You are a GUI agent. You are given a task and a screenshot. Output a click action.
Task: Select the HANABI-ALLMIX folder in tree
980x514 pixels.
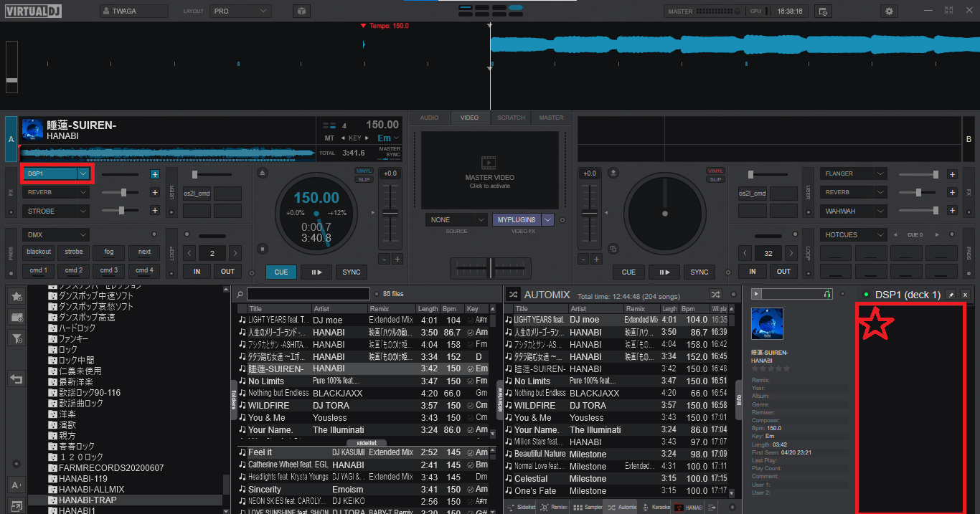pyautogui.click(x=92, y=489)
